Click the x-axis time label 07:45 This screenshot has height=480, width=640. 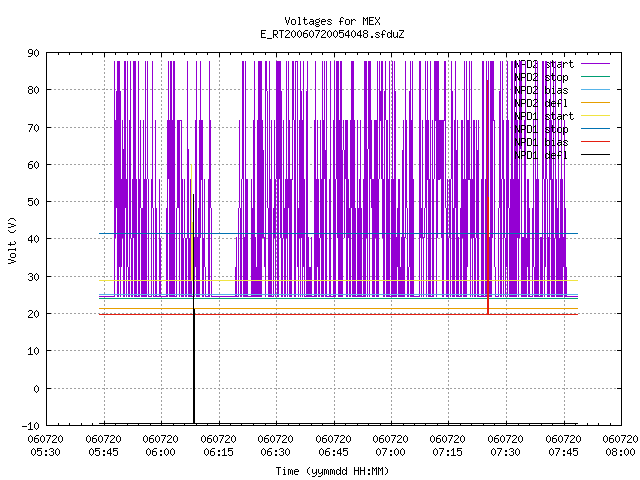(564, 452)
